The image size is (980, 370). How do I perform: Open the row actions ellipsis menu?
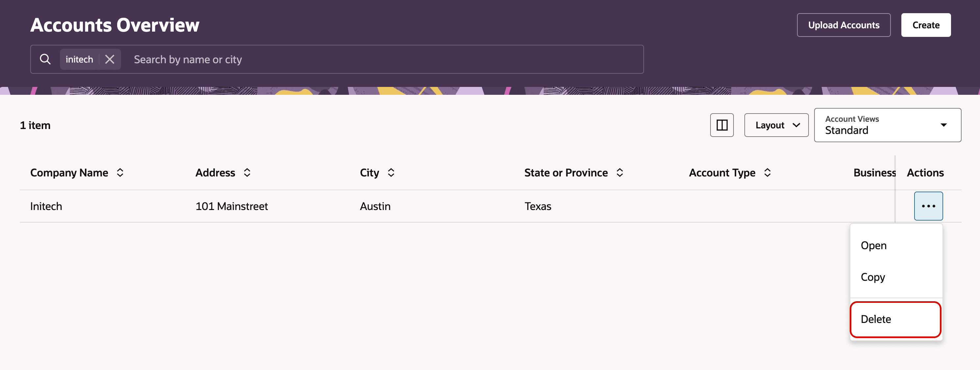pyautogui.click(x=928, y=206)
